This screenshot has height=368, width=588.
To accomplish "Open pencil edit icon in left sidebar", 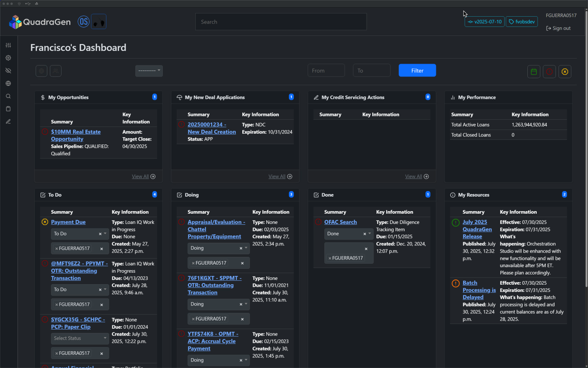I will point(8,122).
